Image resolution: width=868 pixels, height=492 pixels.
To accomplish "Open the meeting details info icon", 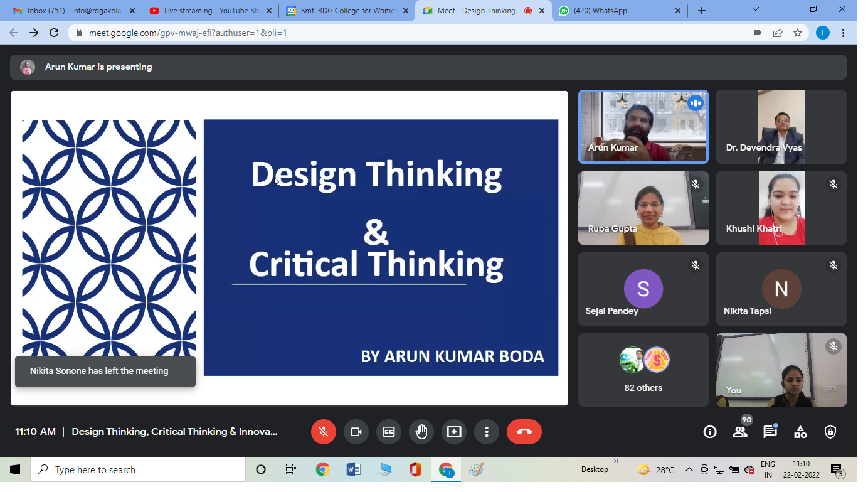I will click(710, 432).
